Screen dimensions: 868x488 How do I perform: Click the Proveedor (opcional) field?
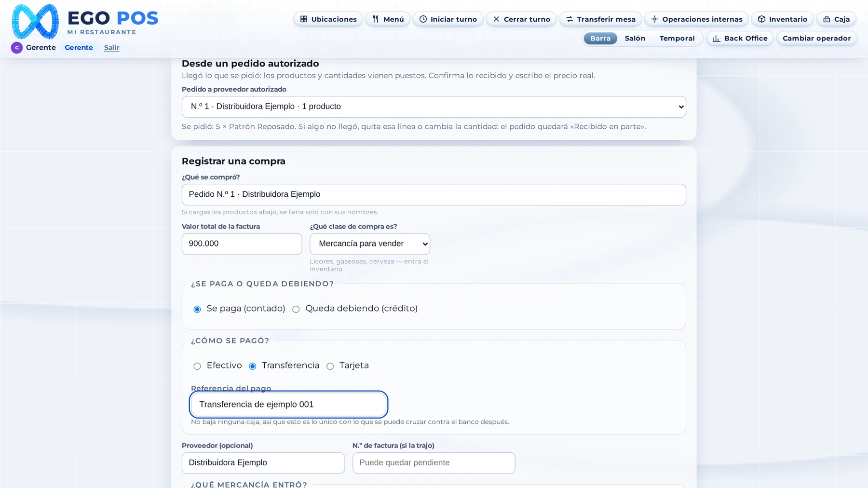click(263, 463)
